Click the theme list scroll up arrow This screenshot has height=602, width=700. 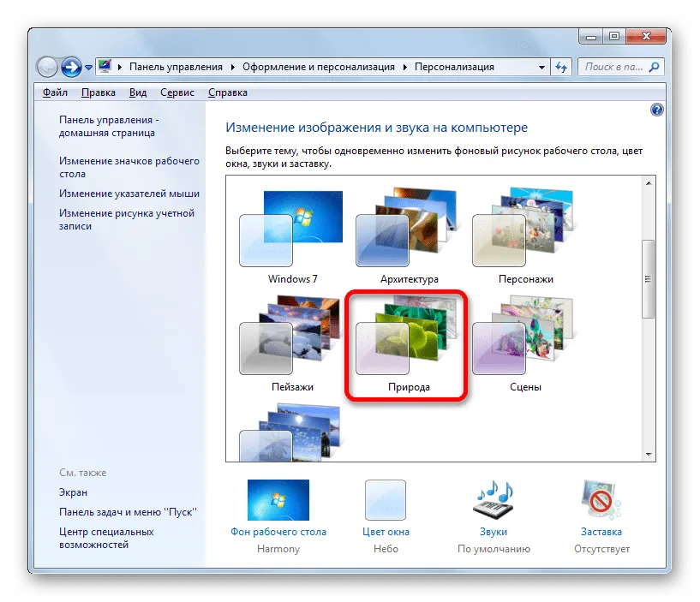coord(649,183)
